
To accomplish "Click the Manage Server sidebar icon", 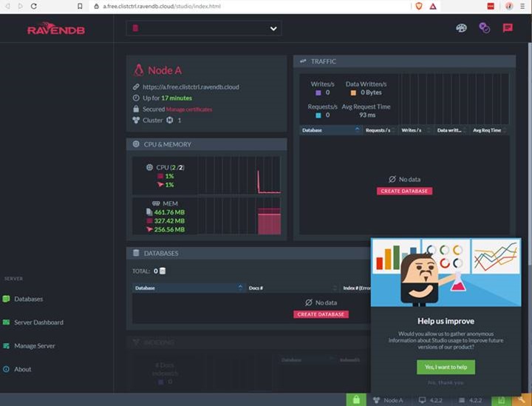I will click(x=6, y=346).
